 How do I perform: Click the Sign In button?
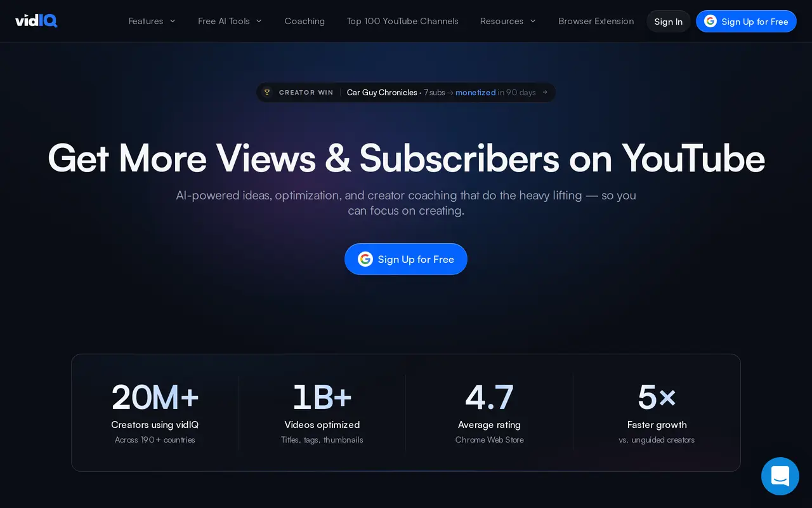point(669,22)
